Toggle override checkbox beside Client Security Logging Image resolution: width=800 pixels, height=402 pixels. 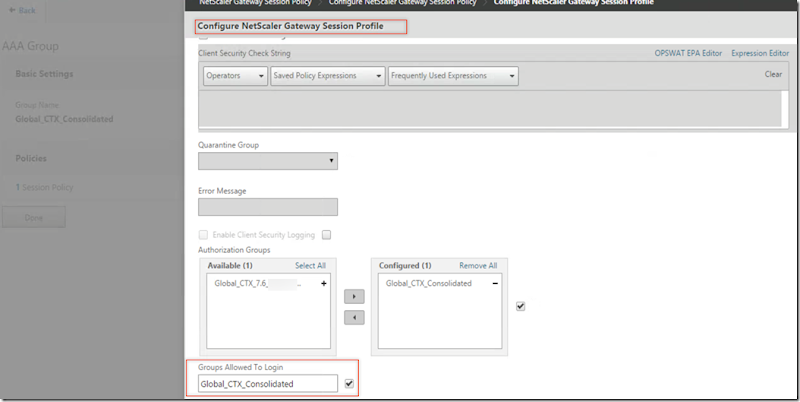click(x=327, y=235)
